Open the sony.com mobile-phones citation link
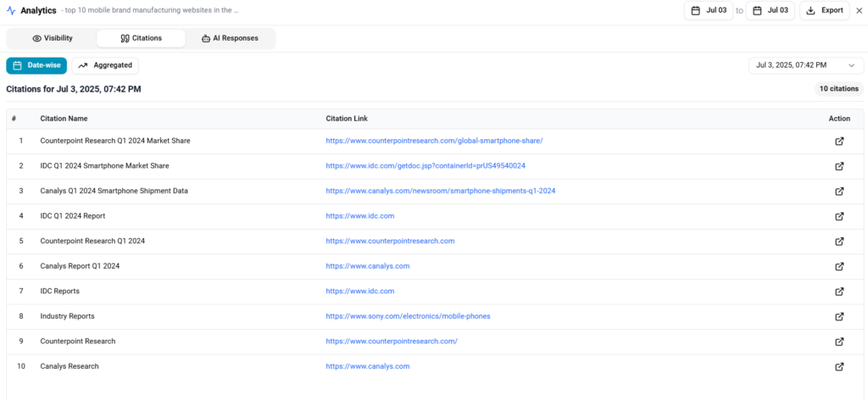This screenshot has width=868, height=401. (408, 316)
